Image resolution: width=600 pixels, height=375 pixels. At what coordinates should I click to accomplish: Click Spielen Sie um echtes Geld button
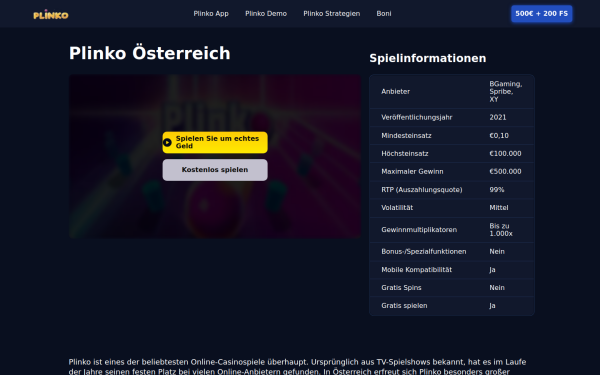tap(215, 142)
